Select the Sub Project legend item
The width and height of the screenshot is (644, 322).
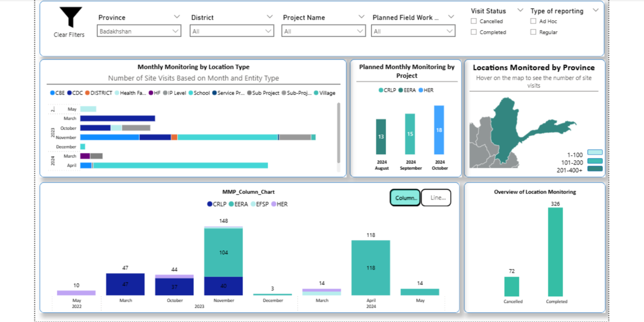coord(263,93)
